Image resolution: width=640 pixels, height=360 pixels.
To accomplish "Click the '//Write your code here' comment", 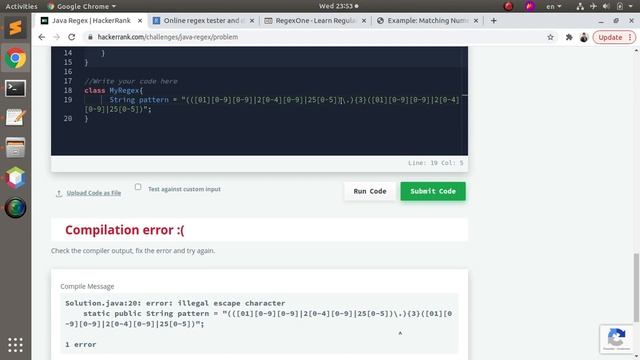I will tap(131, 81).
